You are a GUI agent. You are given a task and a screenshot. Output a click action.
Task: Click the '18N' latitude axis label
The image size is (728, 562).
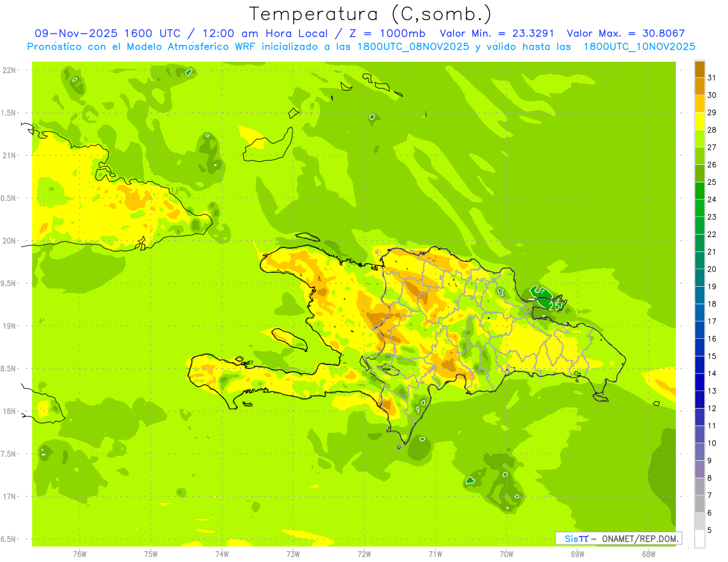click(9, 411)
